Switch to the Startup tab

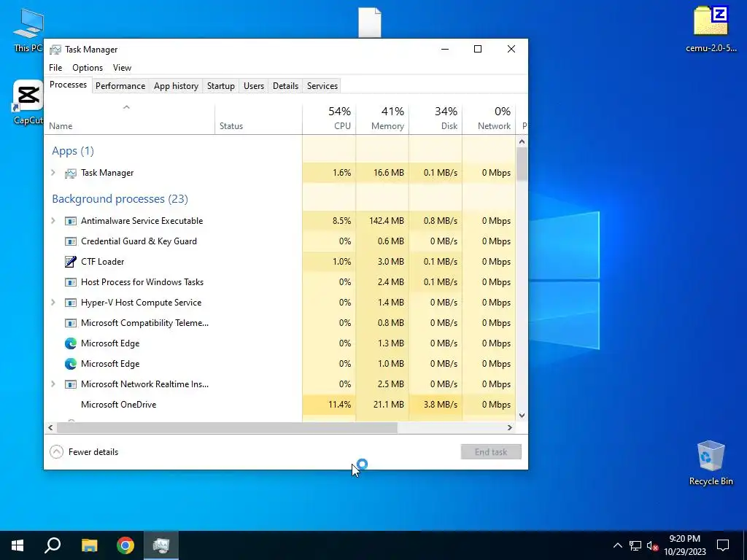pyautogui.click(x=220, y=86)
